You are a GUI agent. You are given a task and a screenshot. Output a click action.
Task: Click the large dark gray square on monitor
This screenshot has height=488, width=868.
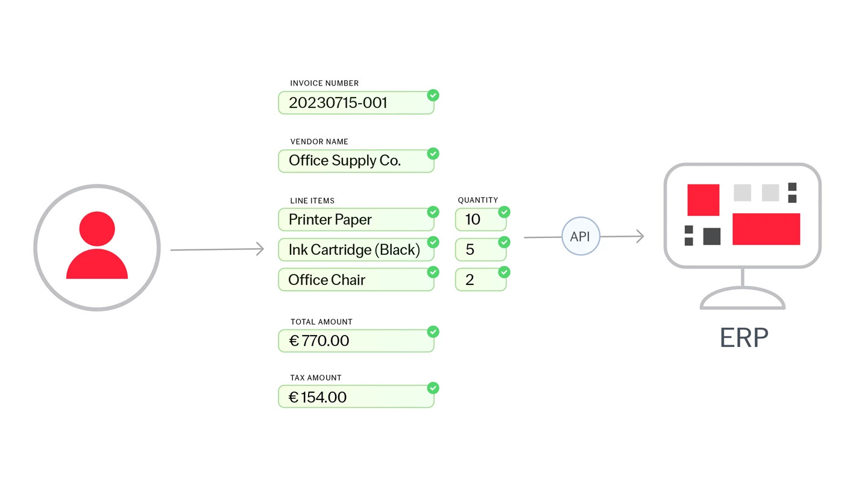click(x=712, y=236)
